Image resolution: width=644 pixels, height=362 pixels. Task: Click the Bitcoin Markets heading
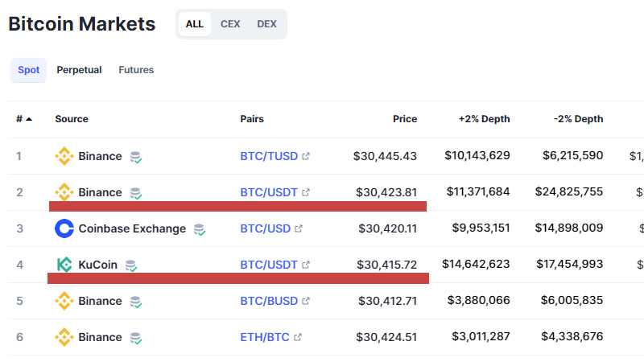pyautogui.click(x=82, y=24)
